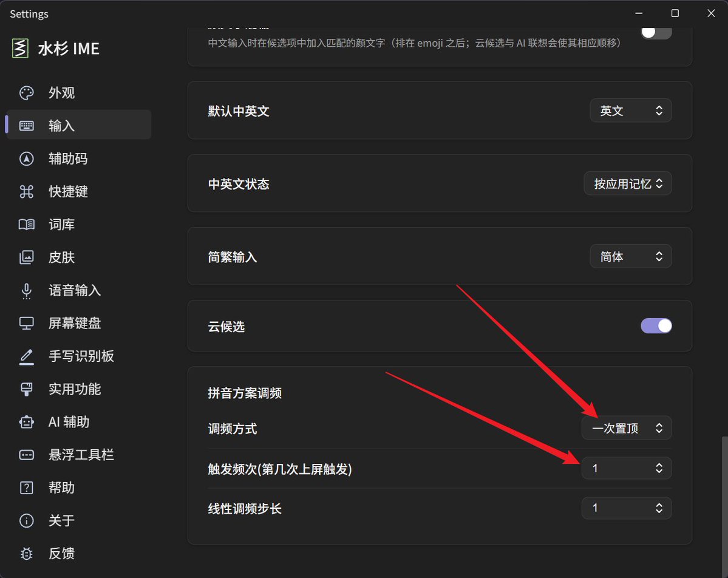The image size is (728, 578).
Task: Click the robot icon beside AI 辅助
Action: pos(27,422)
